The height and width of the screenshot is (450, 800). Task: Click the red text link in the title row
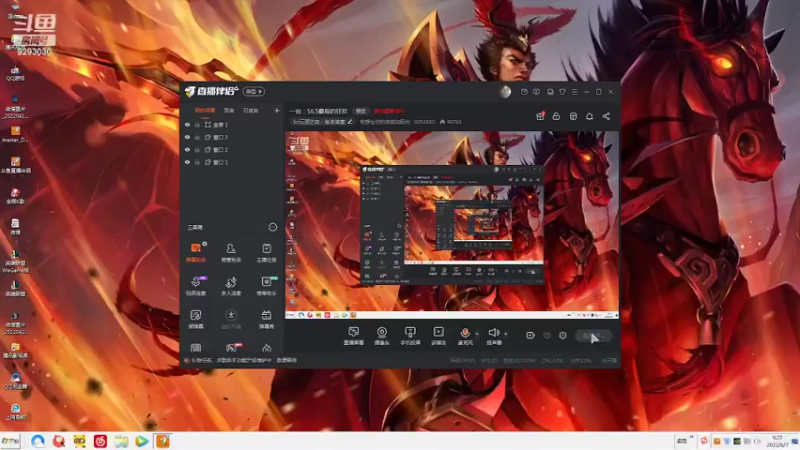pyautogui.click(x=389, y=111)
